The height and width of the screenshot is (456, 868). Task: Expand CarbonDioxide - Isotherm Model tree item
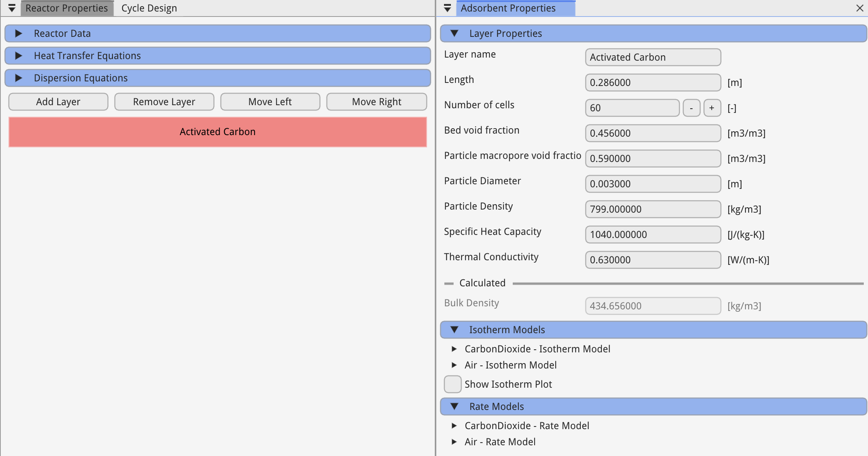pyautogui.click(x=454, y=349)
